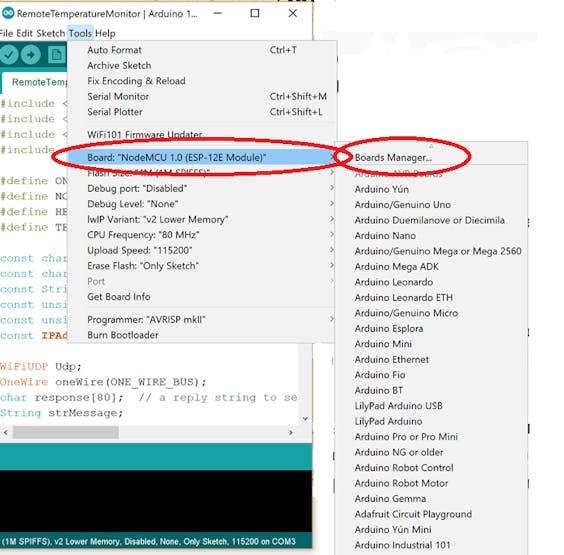Open the Sketch menu
Viewport: 564px width, 555px height.
[x=50, y=33]
